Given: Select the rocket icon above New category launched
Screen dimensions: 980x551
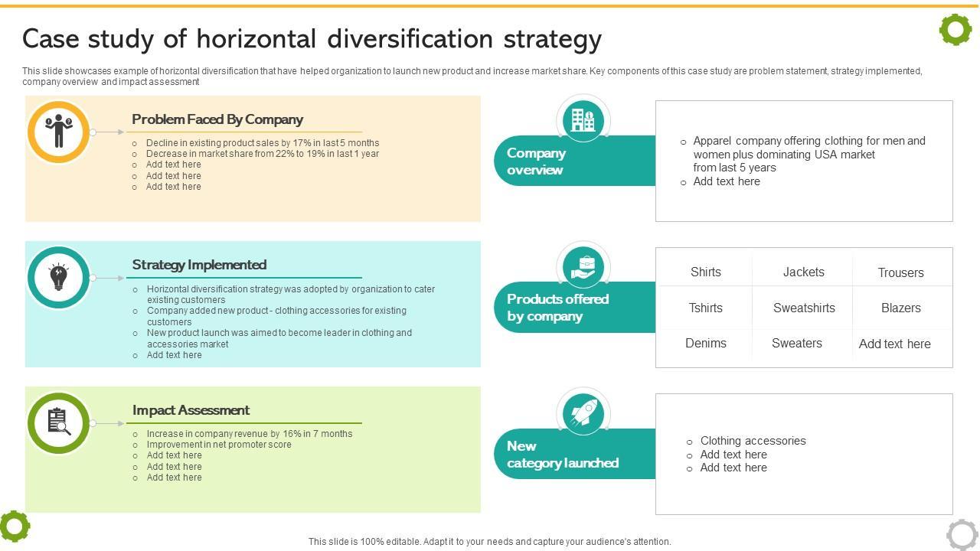Looking at the screenshot, I should pyautogui.click(x=583, y=413).
